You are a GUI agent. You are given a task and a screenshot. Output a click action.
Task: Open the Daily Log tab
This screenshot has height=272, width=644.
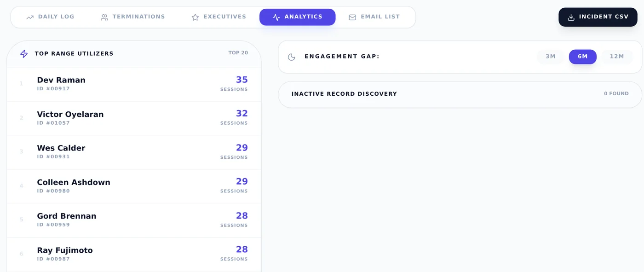(50, 17)
